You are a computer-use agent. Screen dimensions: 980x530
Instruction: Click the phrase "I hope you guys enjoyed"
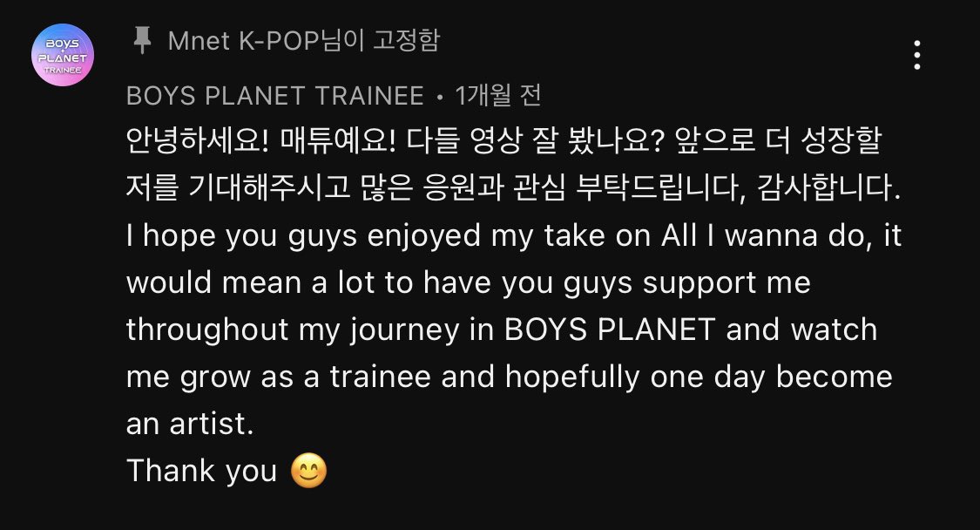tap(317, 236)
